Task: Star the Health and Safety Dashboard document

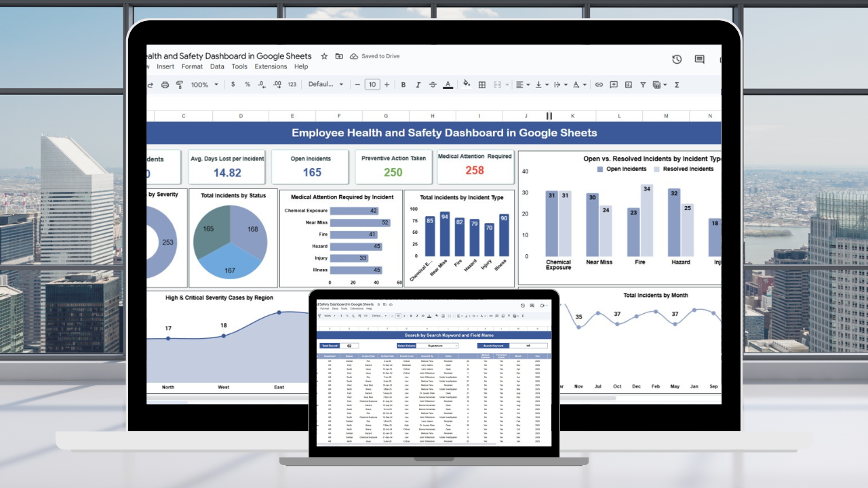Action: 324,56
